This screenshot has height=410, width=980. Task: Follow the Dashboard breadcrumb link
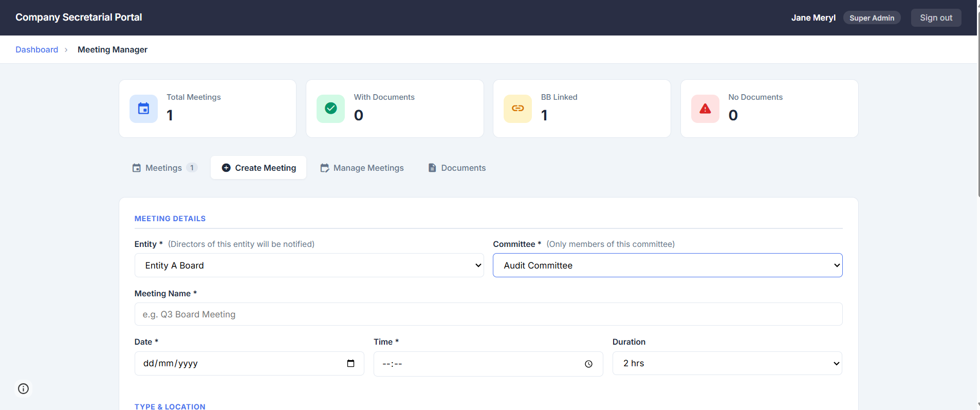[x=37, y=49]
